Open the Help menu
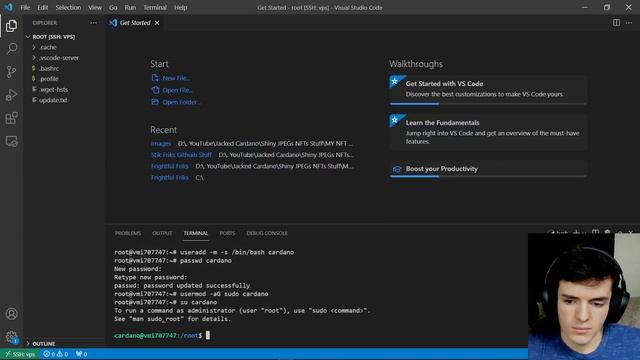The height and width of the screenshot is (360, 640). click(x=180, y=7)
